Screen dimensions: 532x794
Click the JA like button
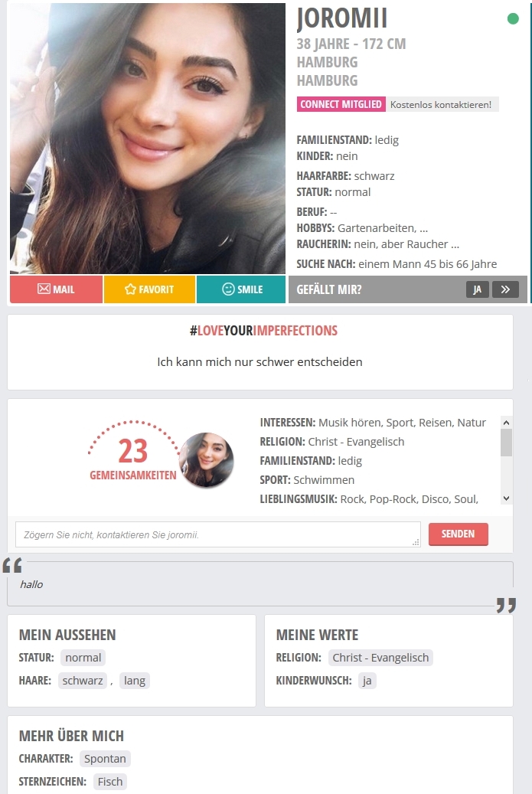pyautogui.click(x=478, y=289)
